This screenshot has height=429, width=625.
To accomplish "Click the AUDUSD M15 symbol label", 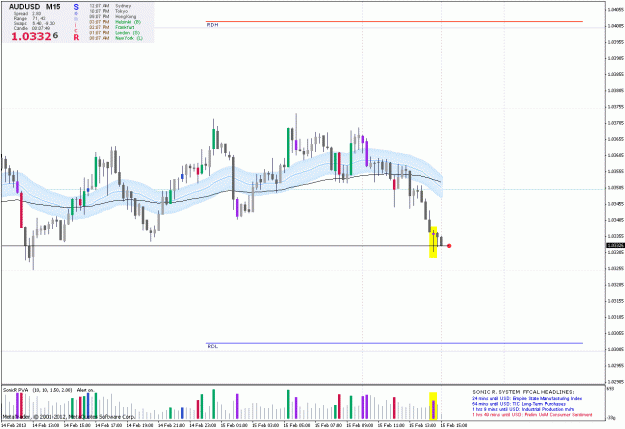I will click(x=34, y=7).
